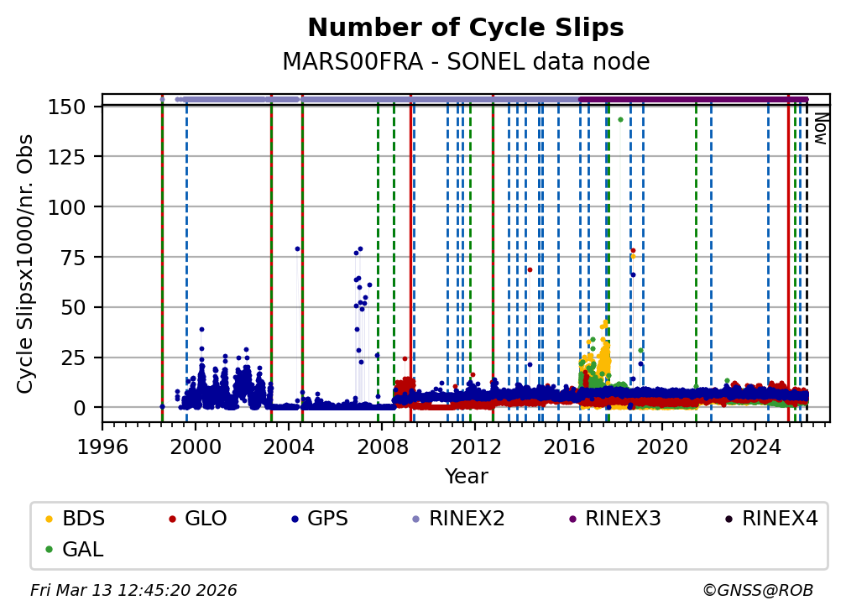
Task: Click the 2016 tick label on year axis
Action: [569, 446]
